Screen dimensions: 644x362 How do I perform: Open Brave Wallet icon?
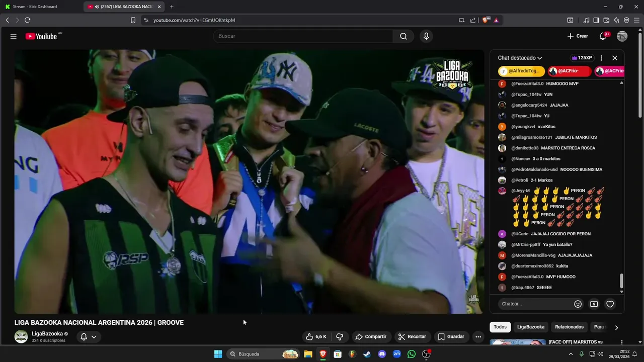click(606, 20)
